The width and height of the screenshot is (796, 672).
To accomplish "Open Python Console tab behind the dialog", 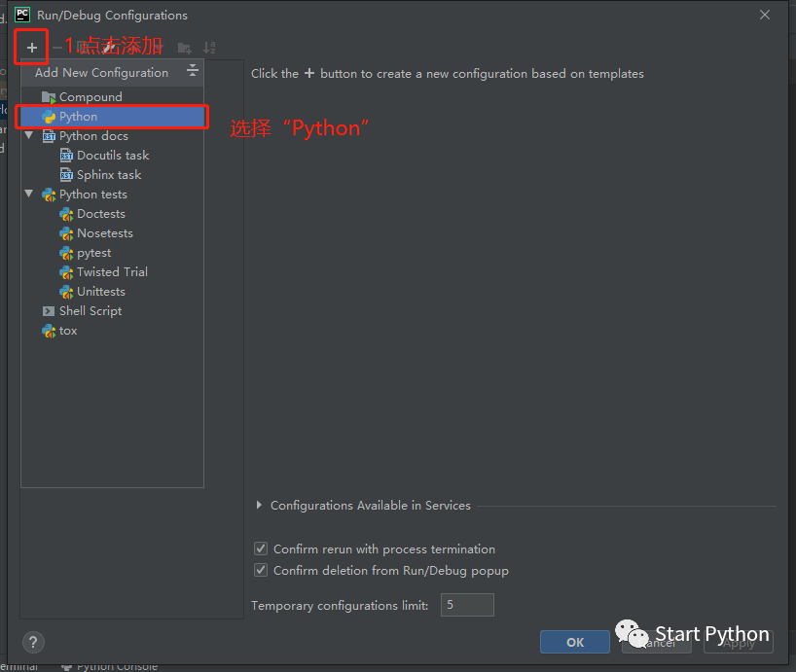I will (x=110, y=667).
